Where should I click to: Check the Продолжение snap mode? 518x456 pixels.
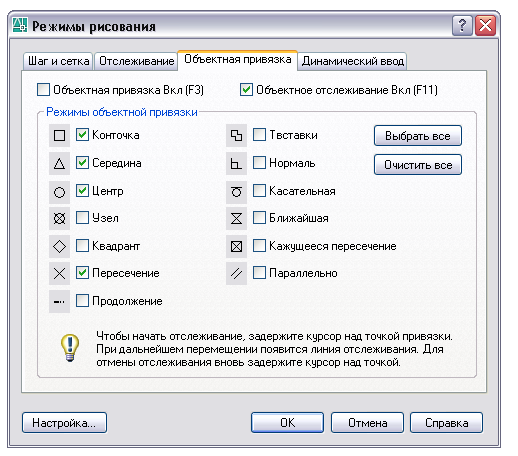[82, 301]
